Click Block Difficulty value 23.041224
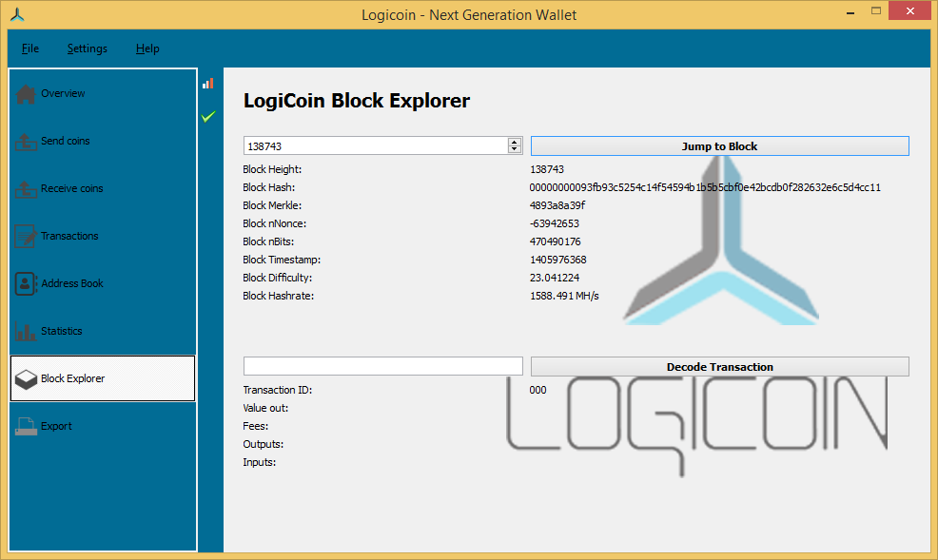 point(555,278)
